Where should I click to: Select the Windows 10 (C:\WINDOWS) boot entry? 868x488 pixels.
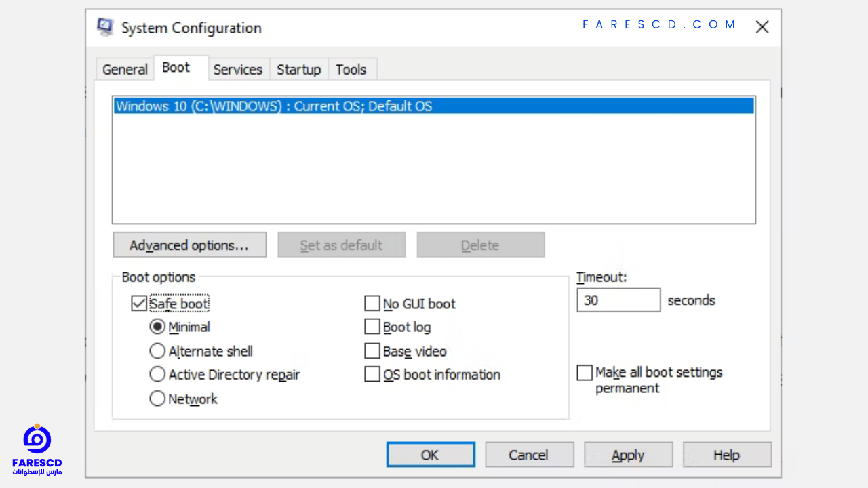pos(434,106)
